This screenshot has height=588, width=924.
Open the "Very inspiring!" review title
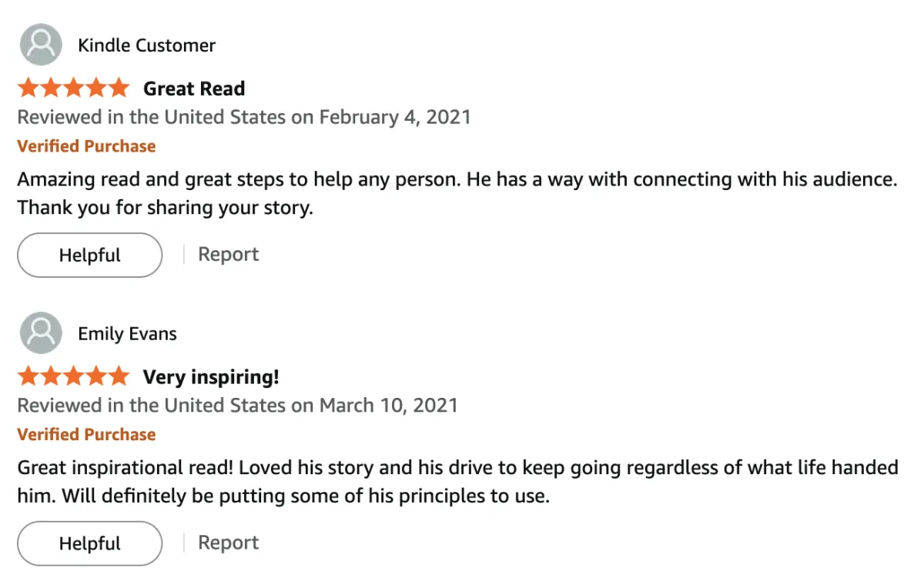211,377
